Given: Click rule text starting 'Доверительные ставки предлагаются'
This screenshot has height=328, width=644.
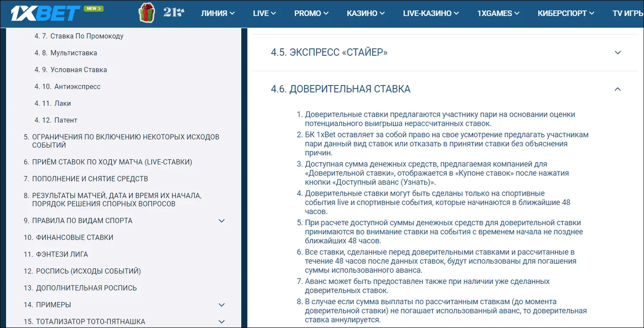Looking at the screenshot, I should (x=440, y=119).
